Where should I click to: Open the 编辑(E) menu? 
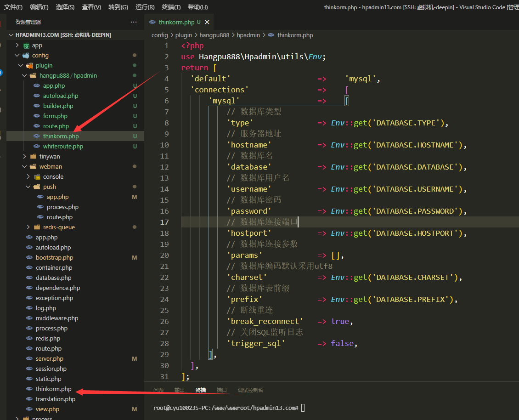point(39,7)
